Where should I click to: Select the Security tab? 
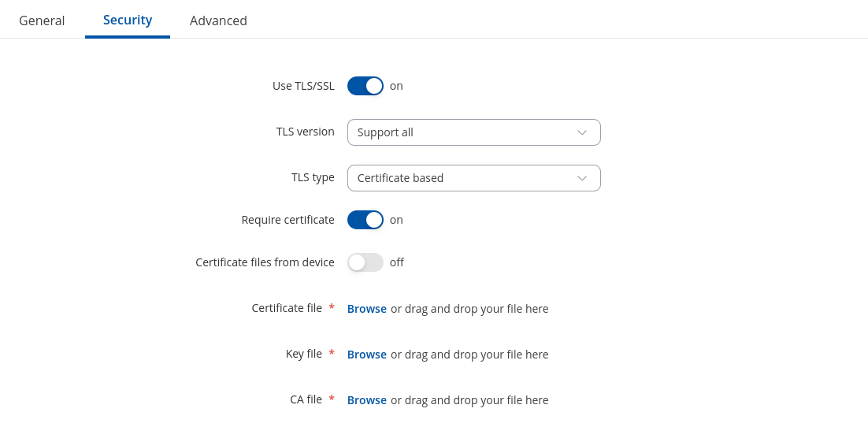click(128, 20)
